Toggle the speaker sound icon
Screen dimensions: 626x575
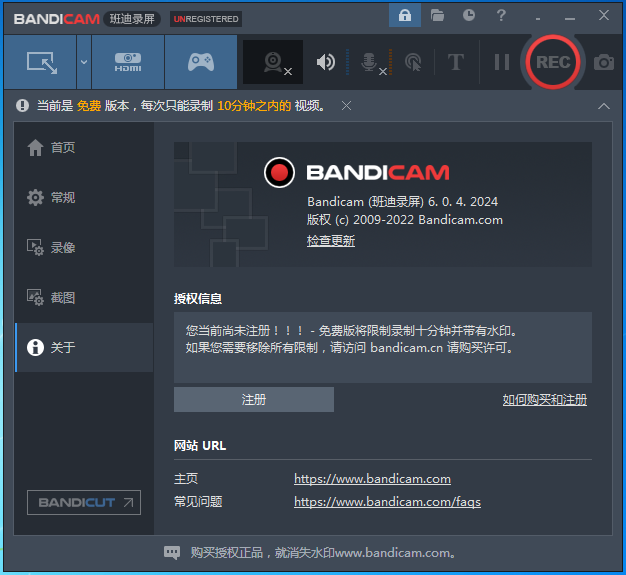tap(326, 62)
